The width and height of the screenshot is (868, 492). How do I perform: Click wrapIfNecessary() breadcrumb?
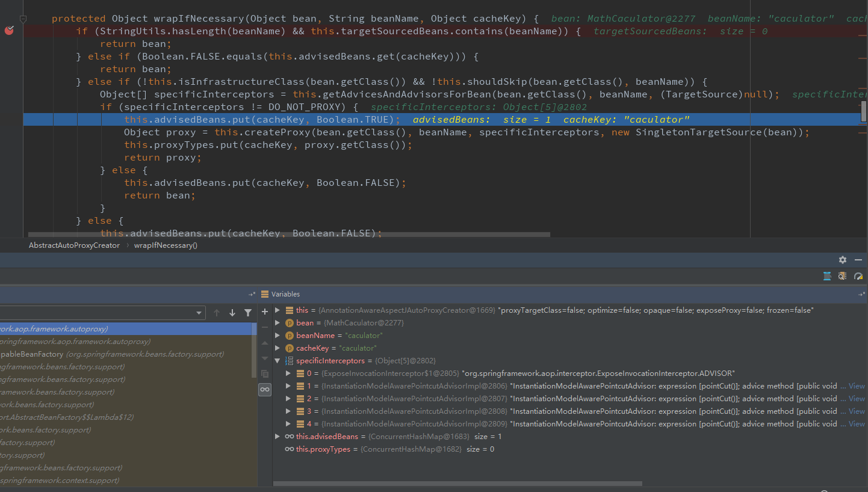tap(166, 245)
